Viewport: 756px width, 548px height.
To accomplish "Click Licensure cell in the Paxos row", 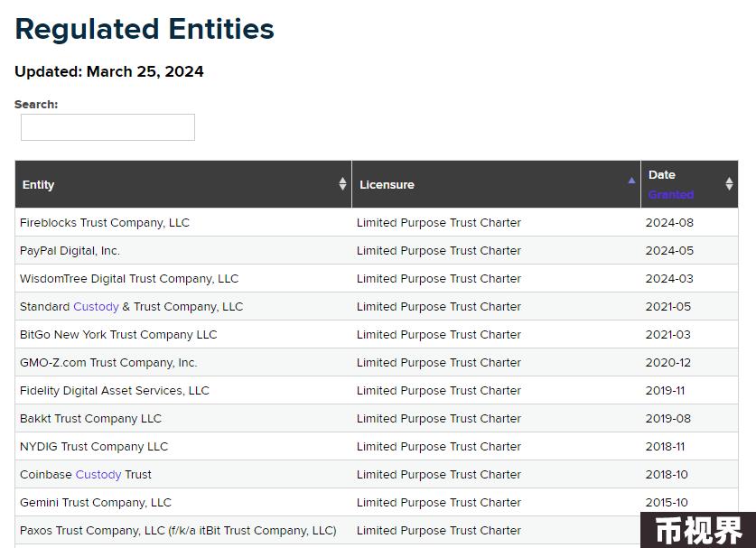I will pyautogui.click(x=439, y=530).
